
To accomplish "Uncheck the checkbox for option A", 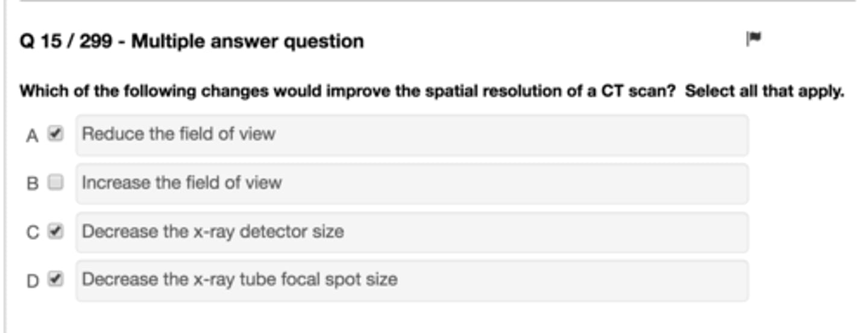I will point(55,134).
